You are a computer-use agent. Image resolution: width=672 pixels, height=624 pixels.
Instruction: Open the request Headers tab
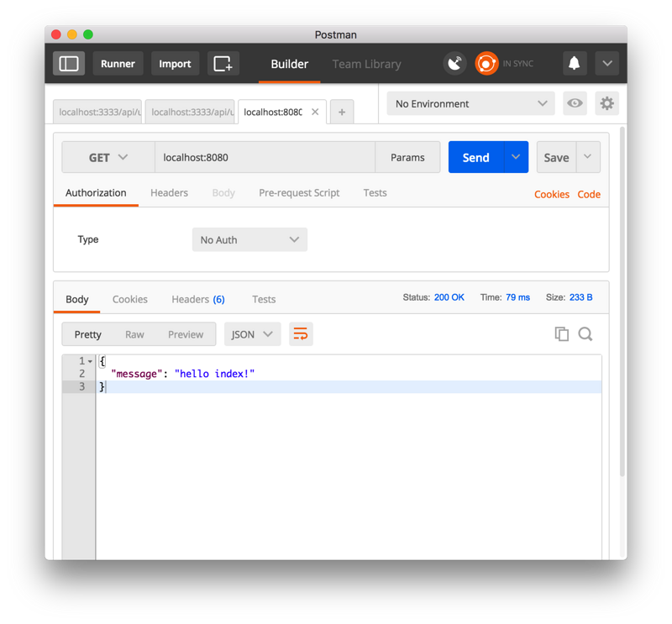point(169,193)
